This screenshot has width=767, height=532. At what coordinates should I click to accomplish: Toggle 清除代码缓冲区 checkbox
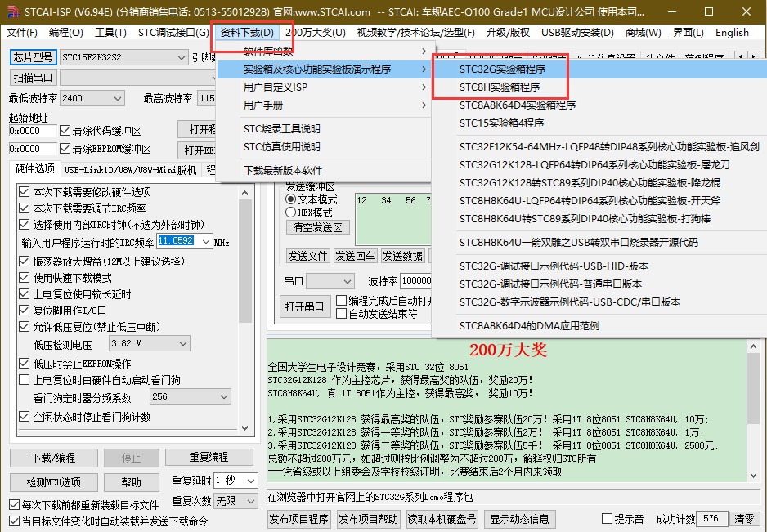pyautogui.click(x=65, y=131)
